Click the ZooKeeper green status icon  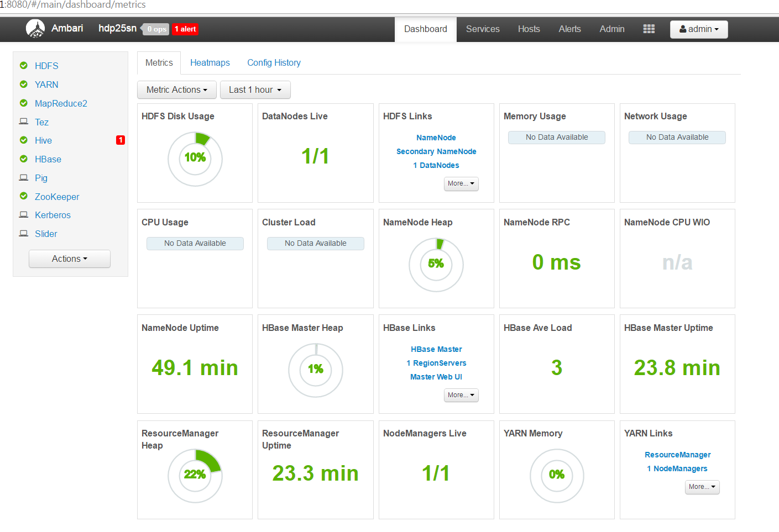(x=24, y=196)
